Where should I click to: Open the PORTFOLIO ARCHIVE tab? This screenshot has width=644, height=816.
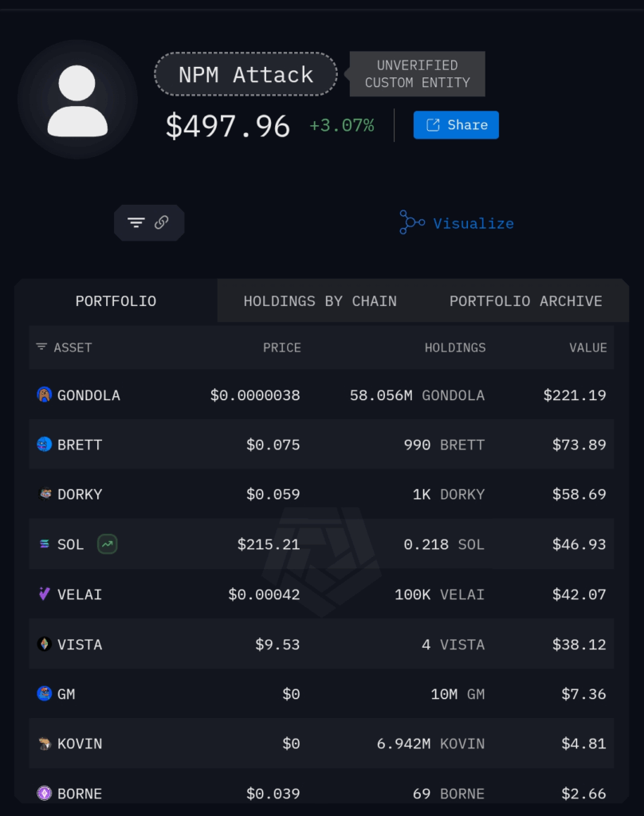(x=525, y=301)
